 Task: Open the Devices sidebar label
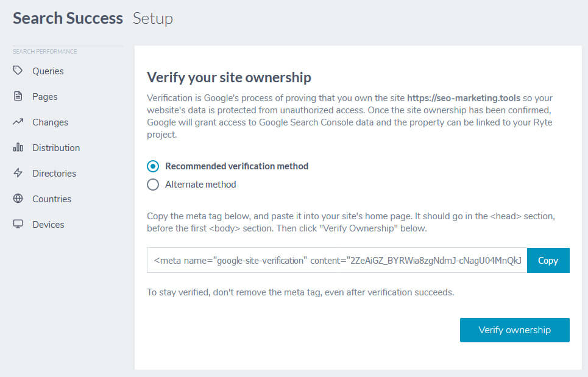48,225
